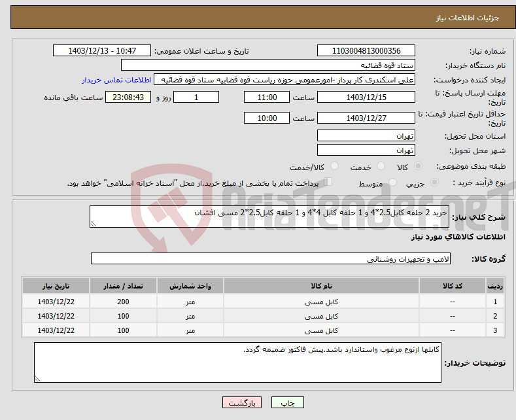Click need date 1403/12/22 in row 3
Screen dimensions: 516x420
pyautogui.click(x=56, y=330)
